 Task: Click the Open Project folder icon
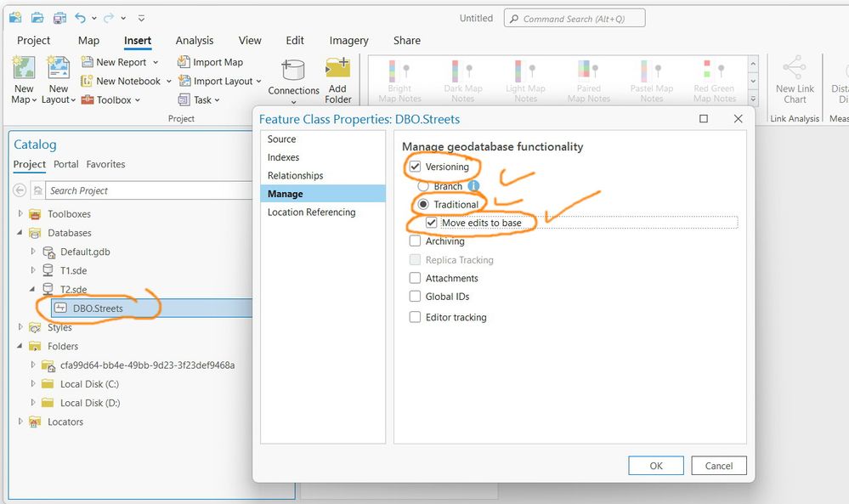tap(37, 18)
